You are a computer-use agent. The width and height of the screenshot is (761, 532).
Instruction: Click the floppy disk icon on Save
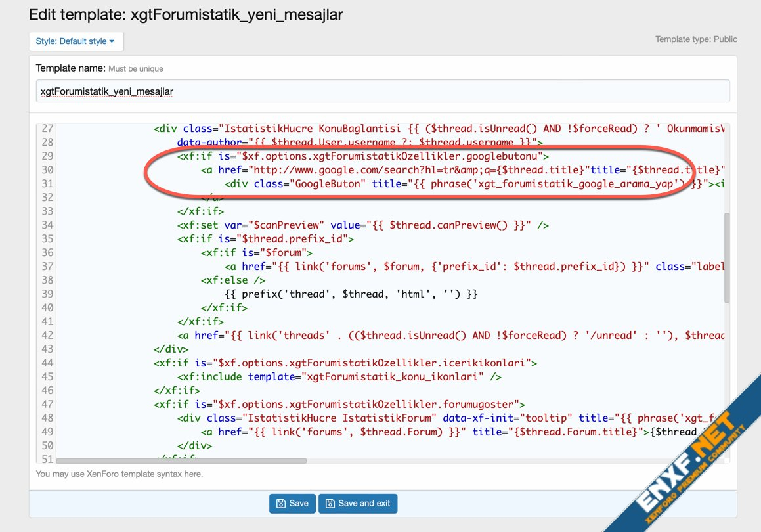pyautogui.click(x=280, y=504)
